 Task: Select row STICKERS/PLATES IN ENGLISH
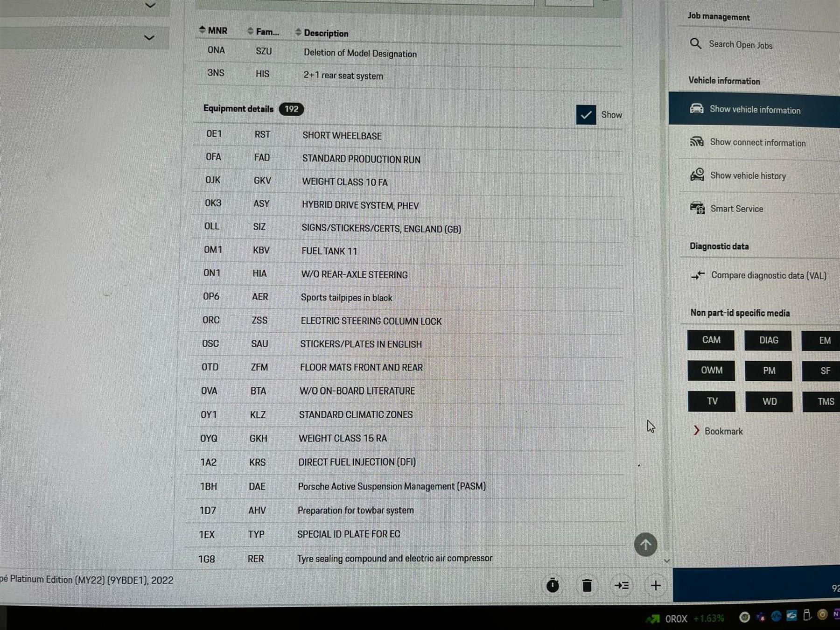(x=406, y=344)
